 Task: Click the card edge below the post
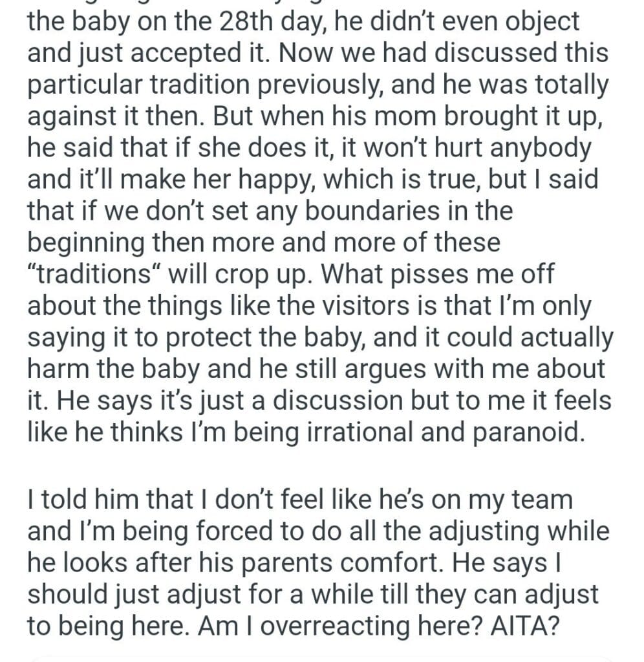click(322, 657)
